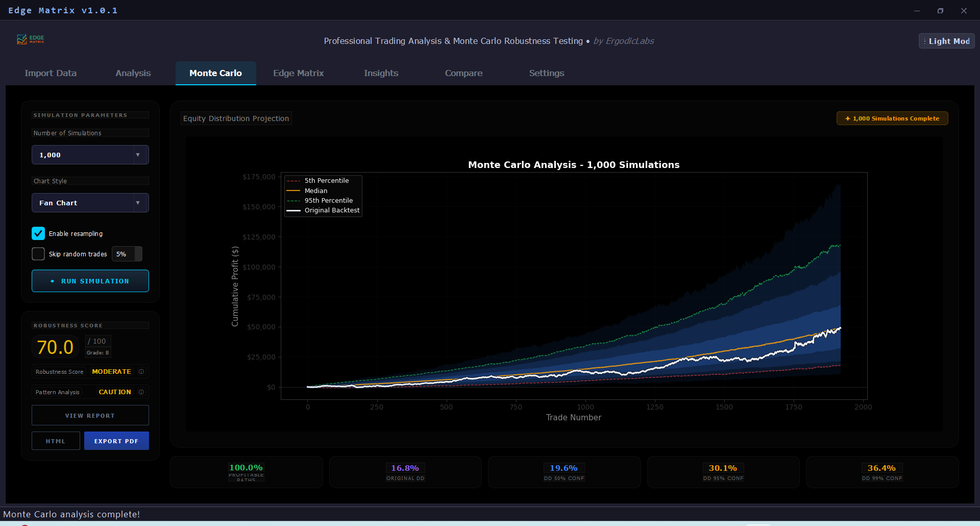Click RUN SIMULATION button

pyautogui.click(x=90, y=281)
